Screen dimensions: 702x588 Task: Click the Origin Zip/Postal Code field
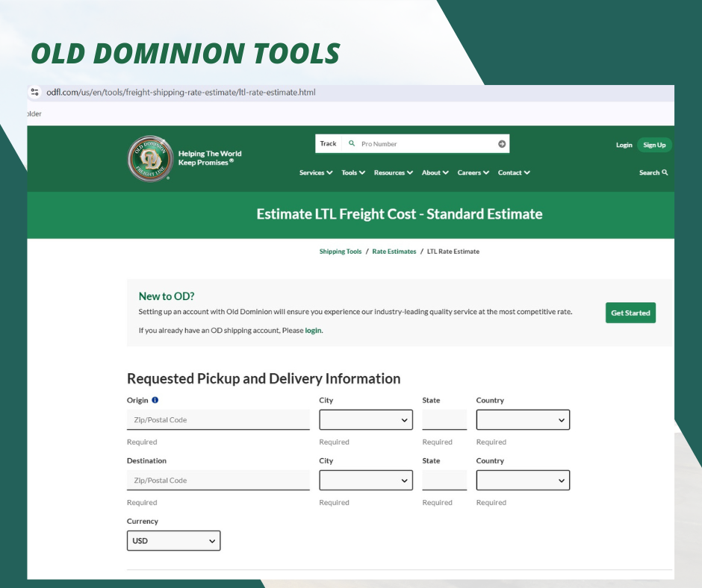point(218,420)
